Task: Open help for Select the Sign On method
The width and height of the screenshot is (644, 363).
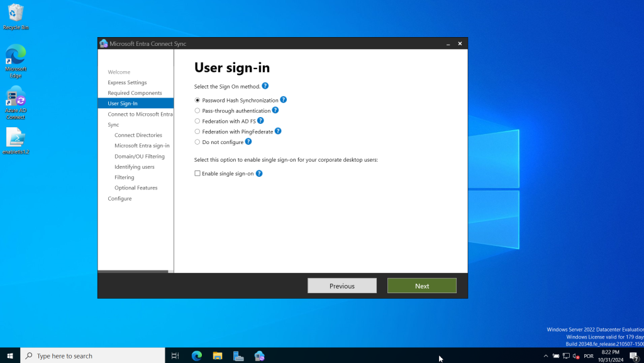Action: point(265,86)
